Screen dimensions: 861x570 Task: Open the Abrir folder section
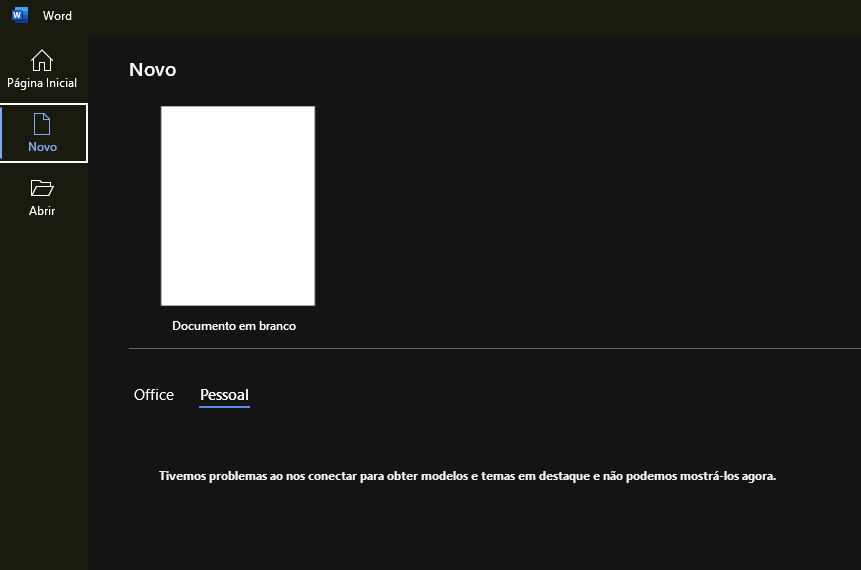(x=42, y=198)
